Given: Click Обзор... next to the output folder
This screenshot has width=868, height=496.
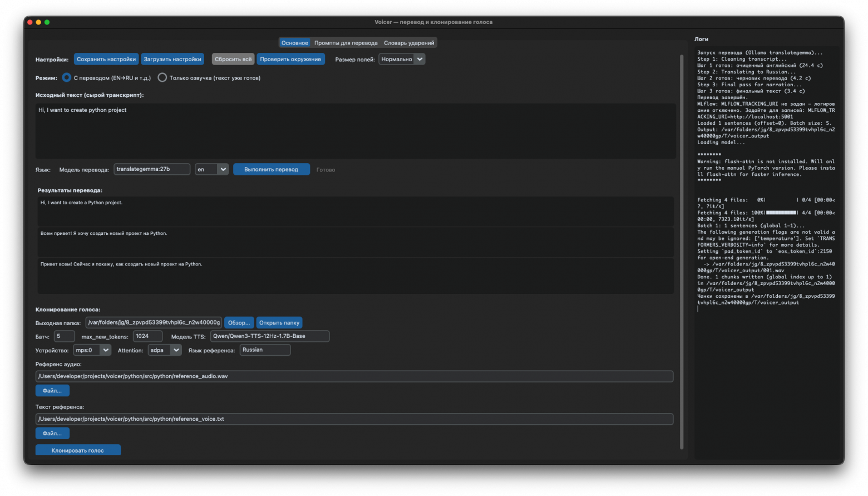Looking at the screenshot, I should tap(239, 322).
